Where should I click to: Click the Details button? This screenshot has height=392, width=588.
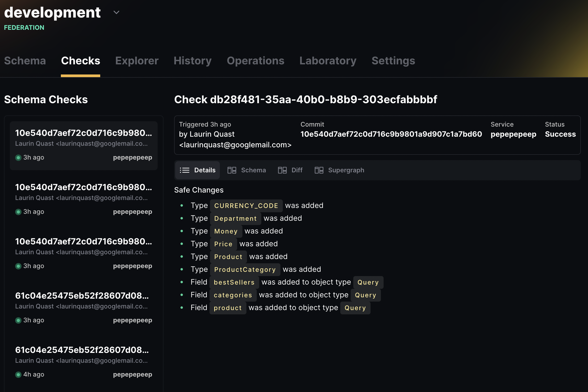point(198,170)
